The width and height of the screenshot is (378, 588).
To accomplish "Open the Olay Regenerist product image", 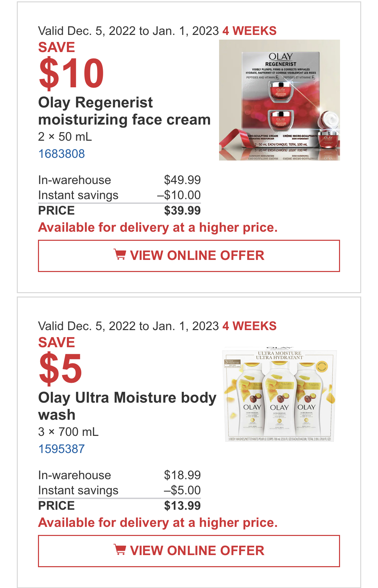I will coord(279,100).
